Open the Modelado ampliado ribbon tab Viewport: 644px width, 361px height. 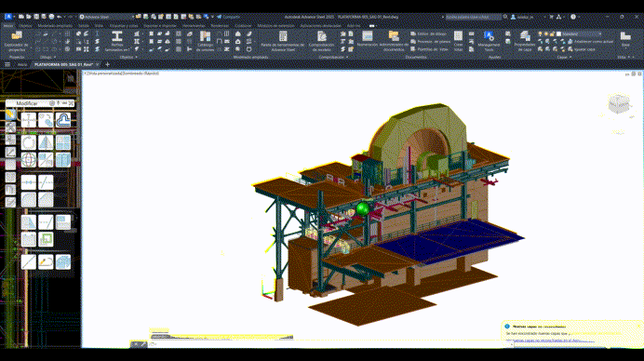tap(55, 25)
